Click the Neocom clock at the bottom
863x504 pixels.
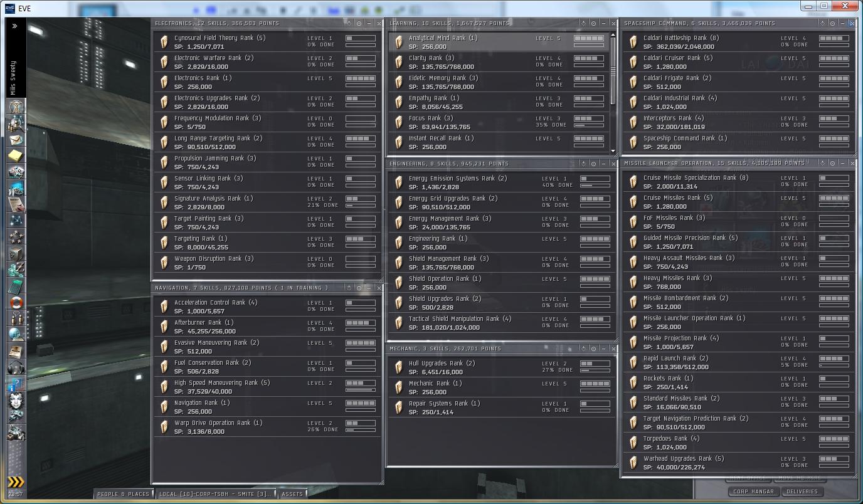click(x=15, y=494)
